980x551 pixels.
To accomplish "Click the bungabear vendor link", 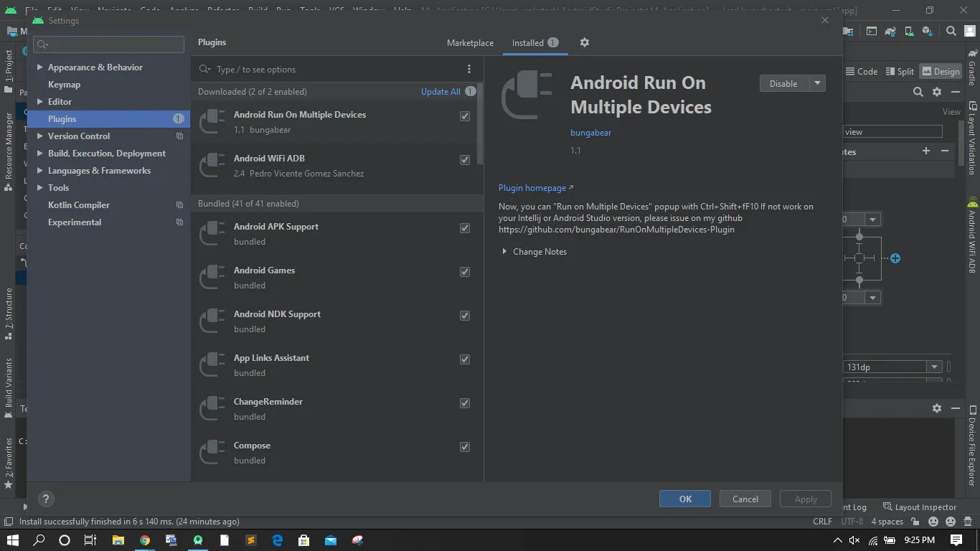I will tap(590, 133).
